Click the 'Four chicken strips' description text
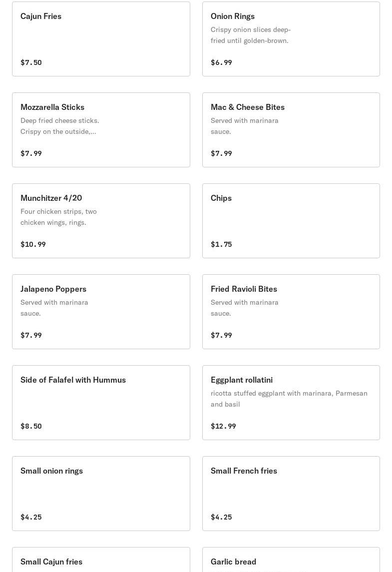Viewport: 392px width, 572px height. point(58,217)
